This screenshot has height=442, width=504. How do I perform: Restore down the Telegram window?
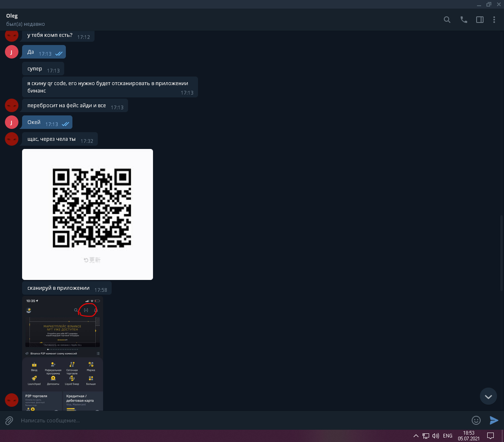click(x=488, y=4)
